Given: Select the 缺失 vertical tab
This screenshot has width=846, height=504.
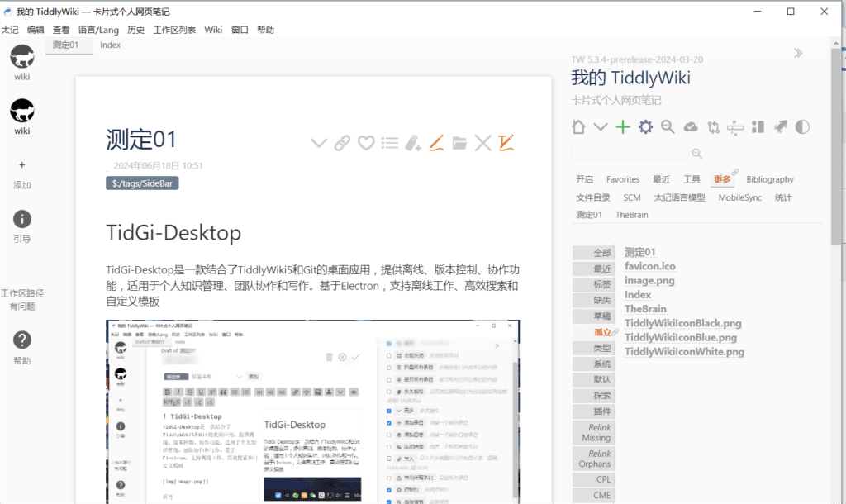Looking at the screenshot, I should click(593, 300).
